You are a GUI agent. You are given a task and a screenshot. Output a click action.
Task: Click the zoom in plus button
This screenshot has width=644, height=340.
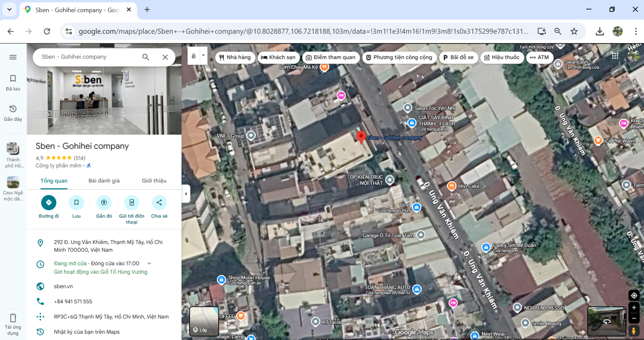(634, 308)
